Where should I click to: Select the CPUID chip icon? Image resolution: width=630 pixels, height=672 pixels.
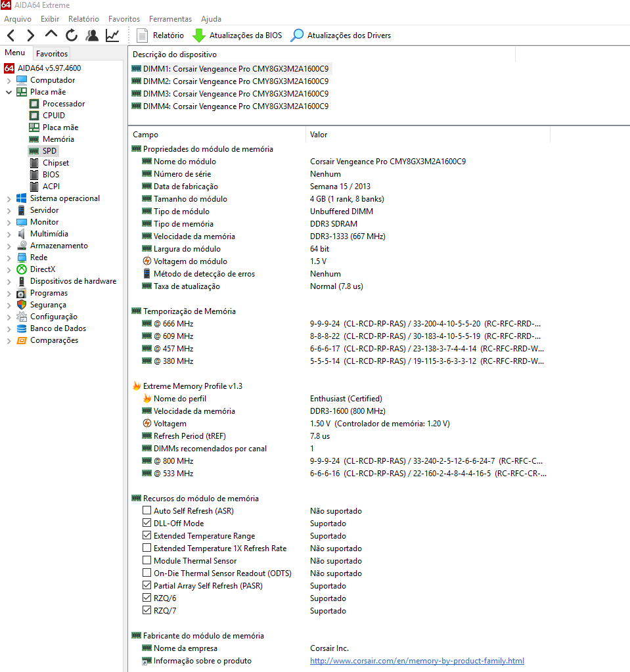(x=34, y=116)
